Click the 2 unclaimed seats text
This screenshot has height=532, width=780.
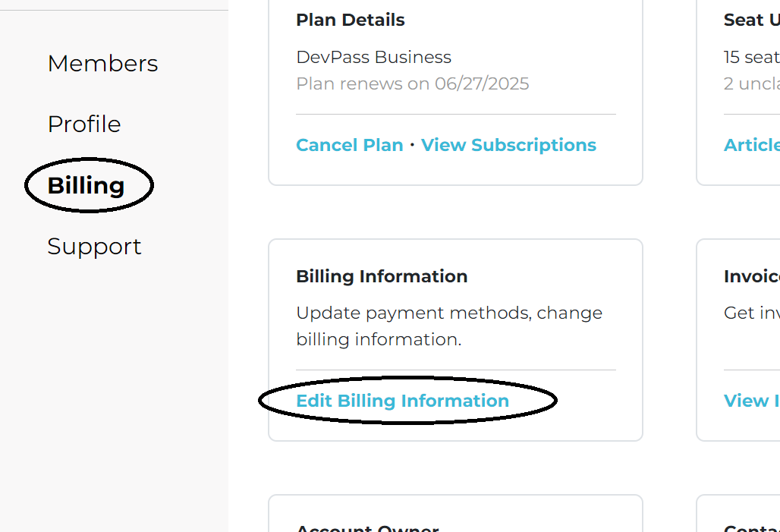[751, 83]
